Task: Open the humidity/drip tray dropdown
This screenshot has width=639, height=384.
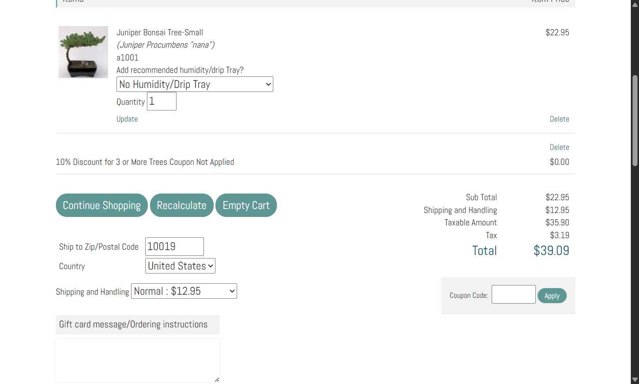Action: (x=195, y=84)
